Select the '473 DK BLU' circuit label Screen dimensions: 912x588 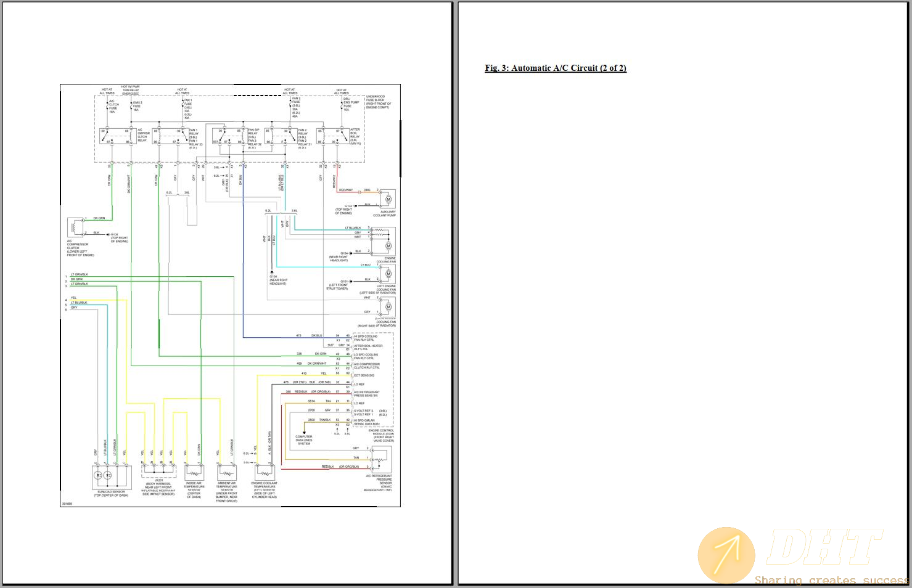[309, 335]
